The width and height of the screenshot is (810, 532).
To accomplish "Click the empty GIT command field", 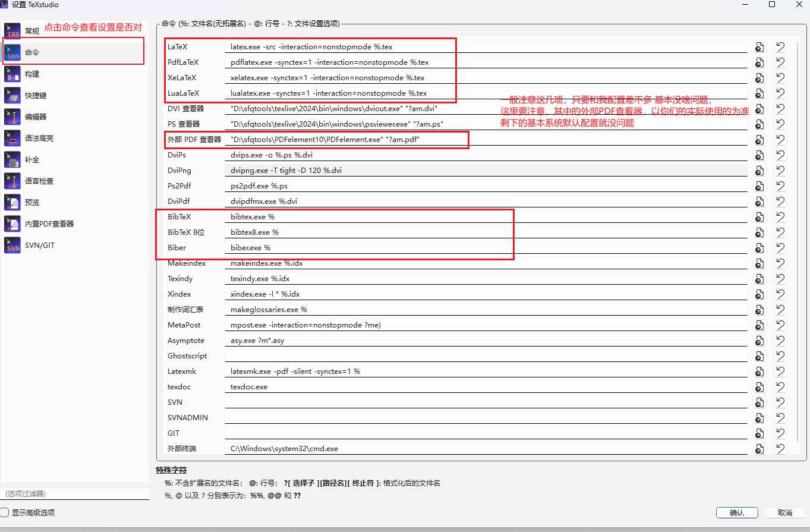I will coord(486,433).
